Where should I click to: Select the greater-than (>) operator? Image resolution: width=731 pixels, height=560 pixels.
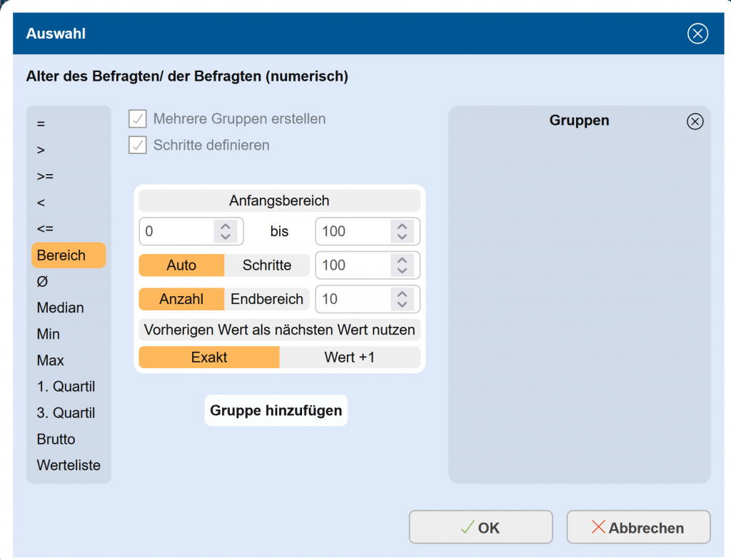(x=41, y=150)
